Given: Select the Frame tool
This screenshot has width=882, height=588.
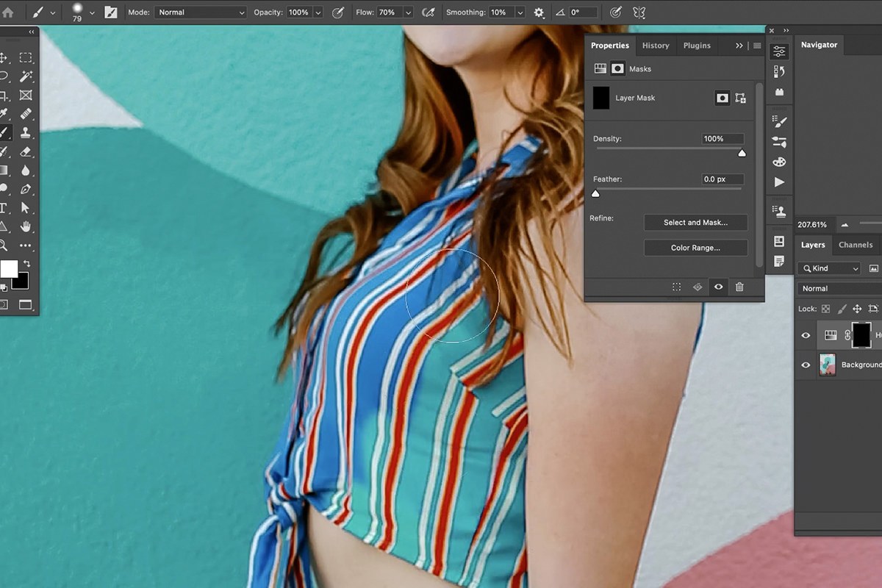Looking at the screenshot, I should pyautogui.click(x=26, y=96).
